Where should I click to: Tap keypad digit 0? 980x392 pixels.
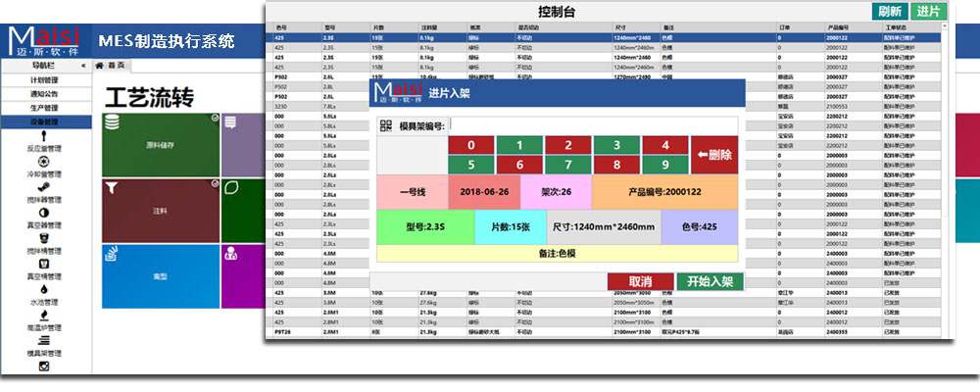[472, 145]
